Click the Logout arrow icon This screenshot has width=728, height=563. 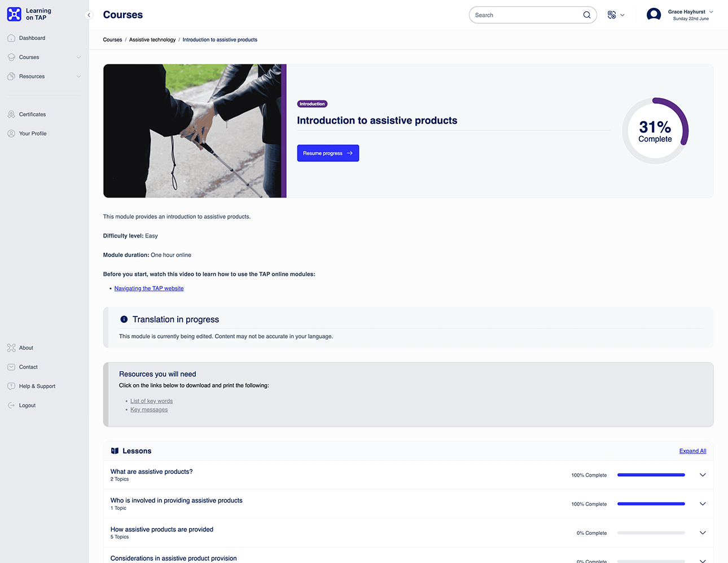11,406
